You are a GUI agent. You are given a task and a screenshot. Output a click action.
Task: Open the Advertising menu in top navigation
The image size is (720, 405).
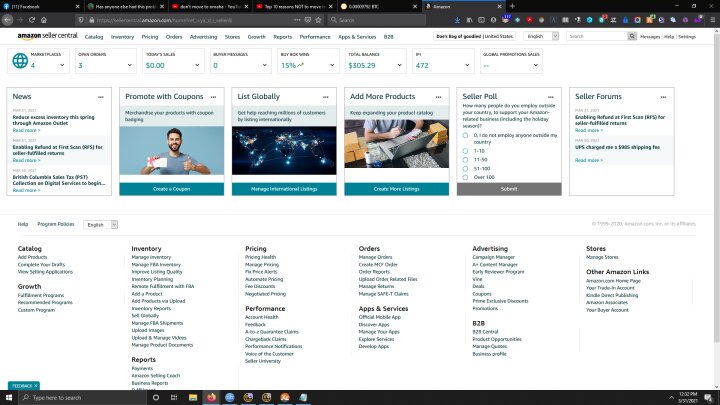point(203,37)
